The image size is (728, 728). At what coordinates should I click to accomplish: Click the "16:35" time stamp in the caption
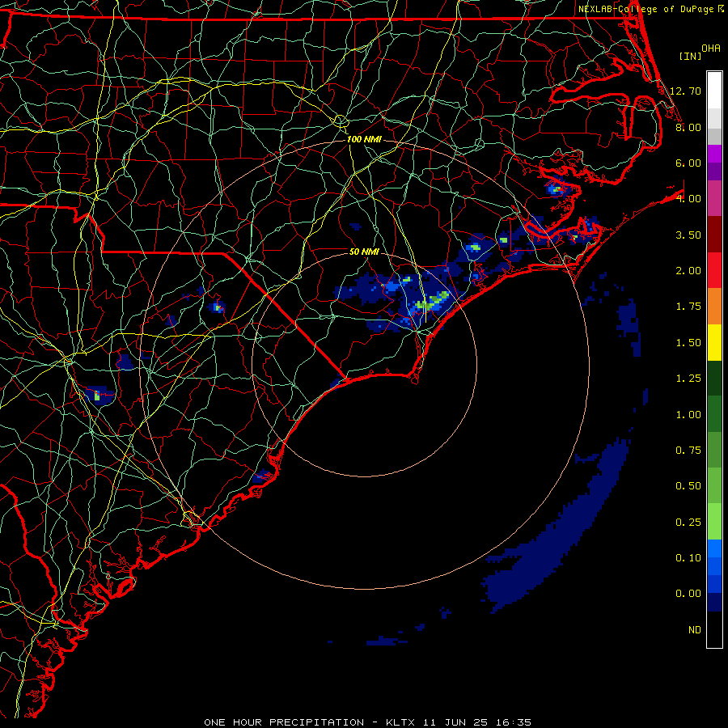tap(512, 722)
